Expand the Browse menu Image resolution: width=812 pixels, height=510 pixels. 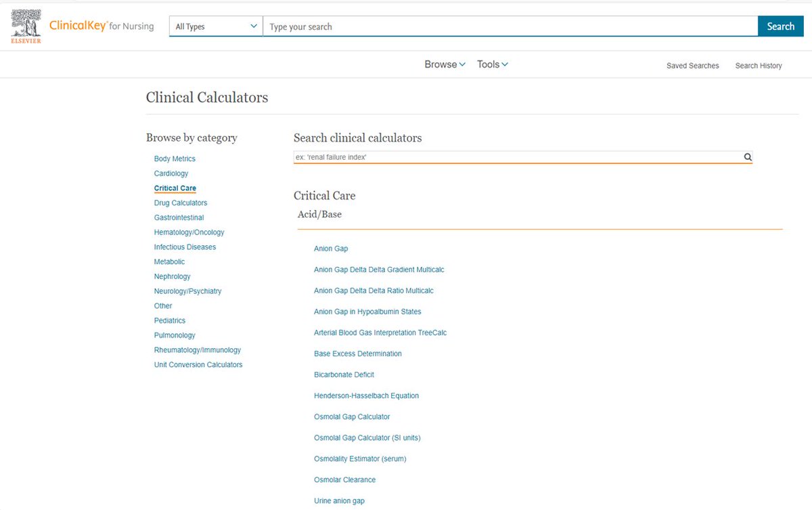444,64
